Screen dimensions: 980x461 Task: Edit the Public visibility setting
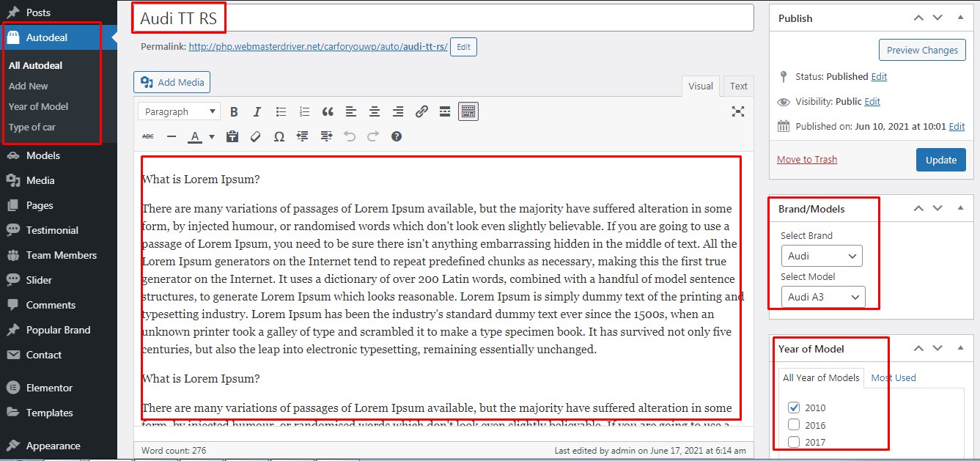(872, 101)
